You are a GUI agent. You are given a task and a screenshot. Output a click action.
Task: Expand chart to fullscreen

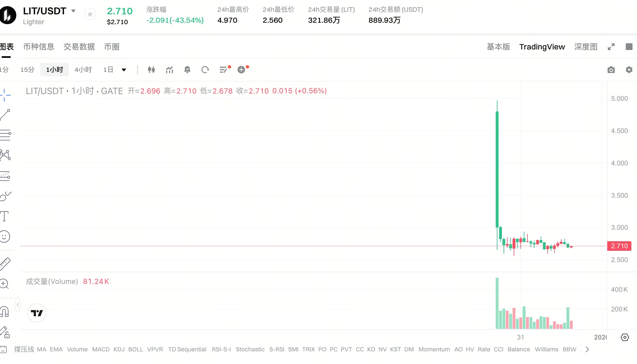611,47
